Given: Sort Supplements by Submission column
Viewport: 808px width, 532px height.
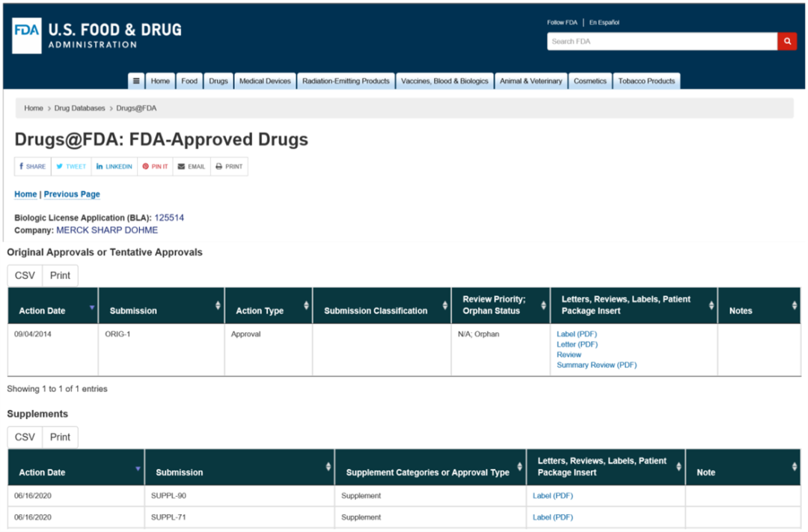Looking at the screenshot, I should point(239,467).
